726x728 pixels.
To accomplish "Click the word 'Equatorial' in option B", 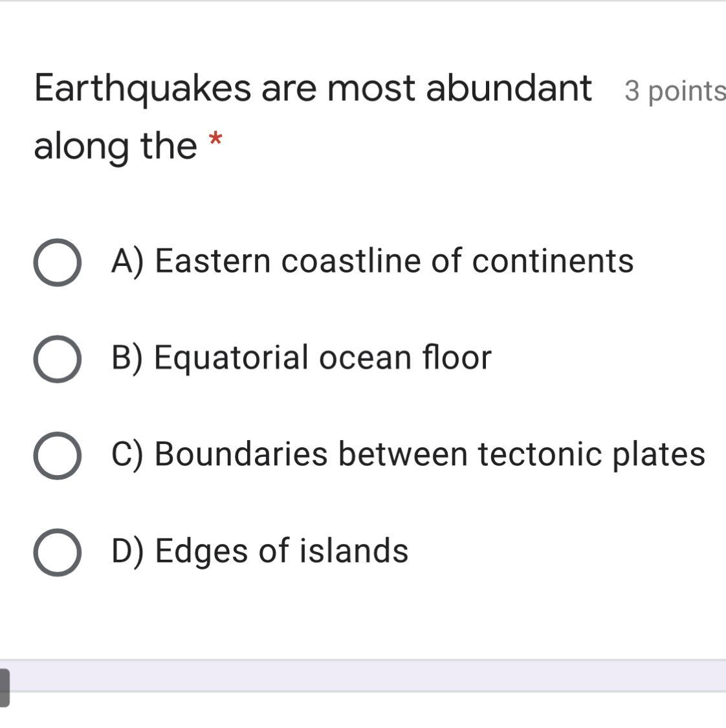I will [231, 357].
